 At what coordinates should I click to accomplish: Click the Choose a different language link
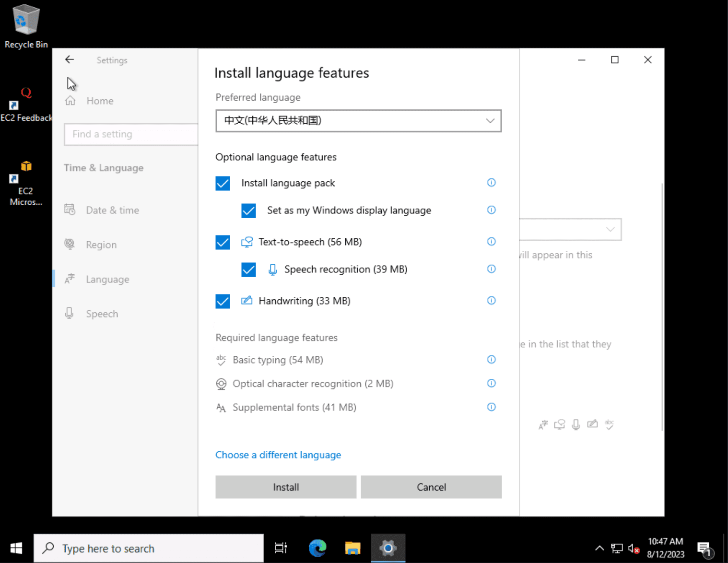pos(278,455)
